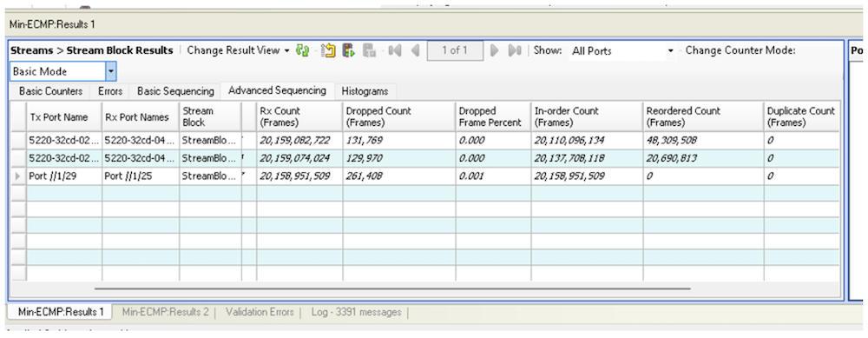Click In-order Count (Frames) column header
The height and width of the screenshot is (338, 868).
pyautogui.click(x=586, y=116)
